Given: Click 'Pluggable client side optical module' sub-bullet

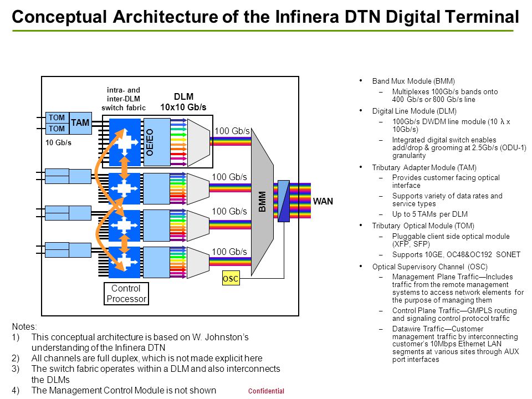Looking at the screenshot, I should 451,240.
